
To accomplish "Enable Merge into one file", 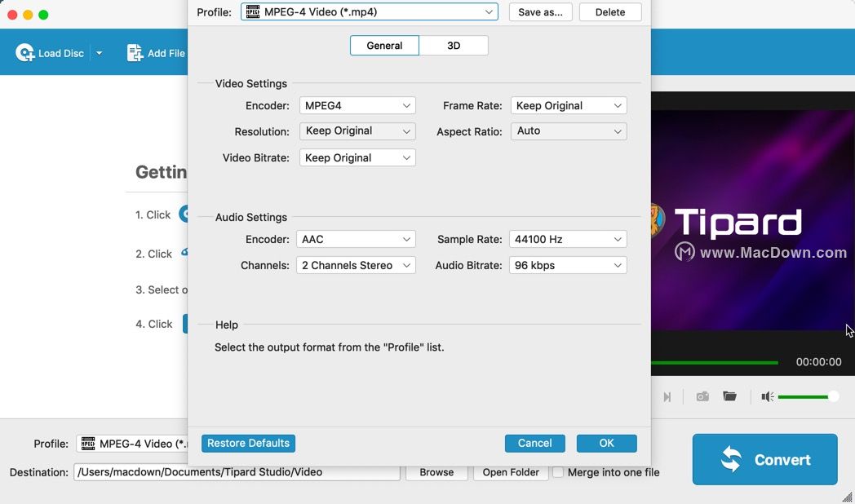I will 558,471.
